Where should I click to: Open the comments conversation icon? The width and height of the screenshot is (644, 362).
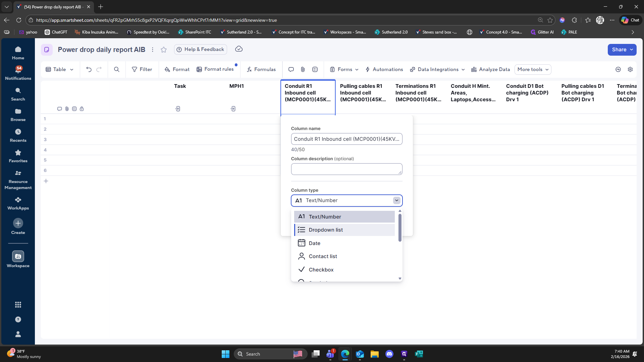291,69
